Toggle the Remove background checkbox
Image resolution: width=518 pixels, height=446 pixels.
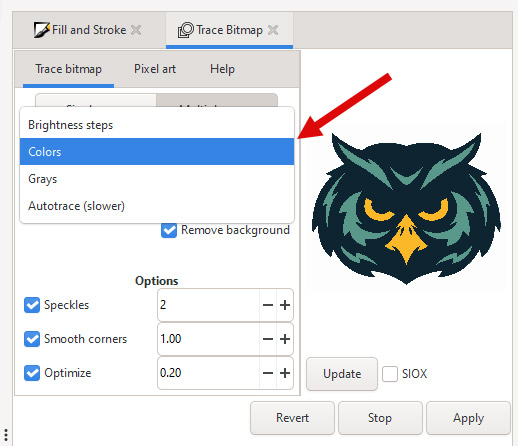(x=169, y=230)
